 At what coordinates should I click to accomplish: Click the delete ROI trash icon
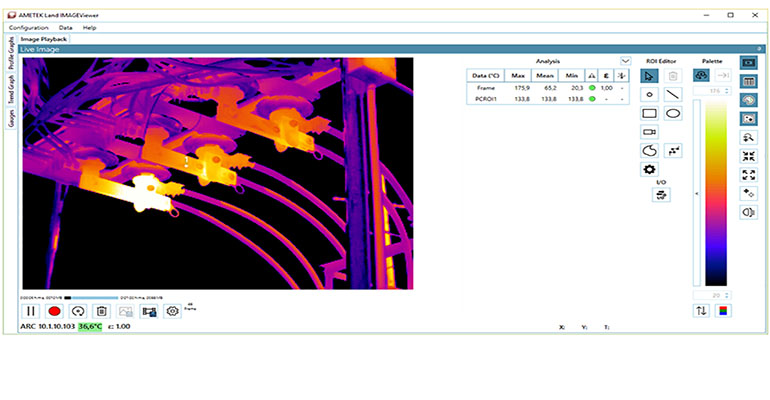[673, 76]
